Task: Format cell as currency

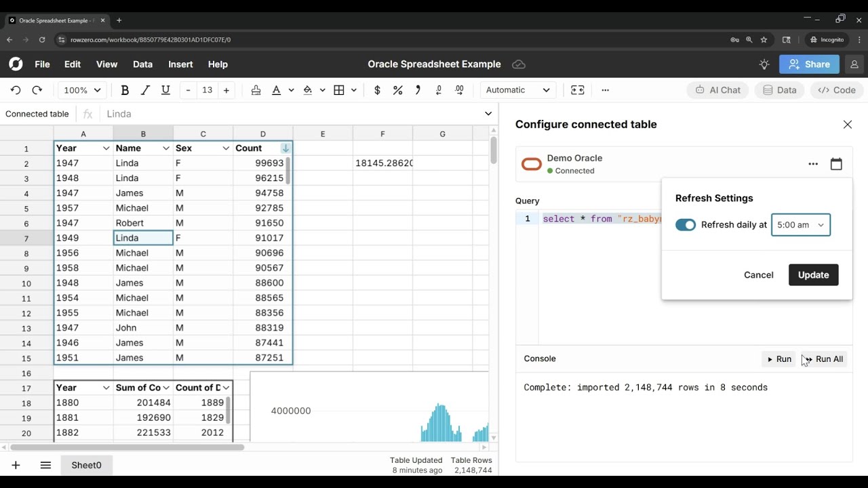Action: (x=377, y=90)
